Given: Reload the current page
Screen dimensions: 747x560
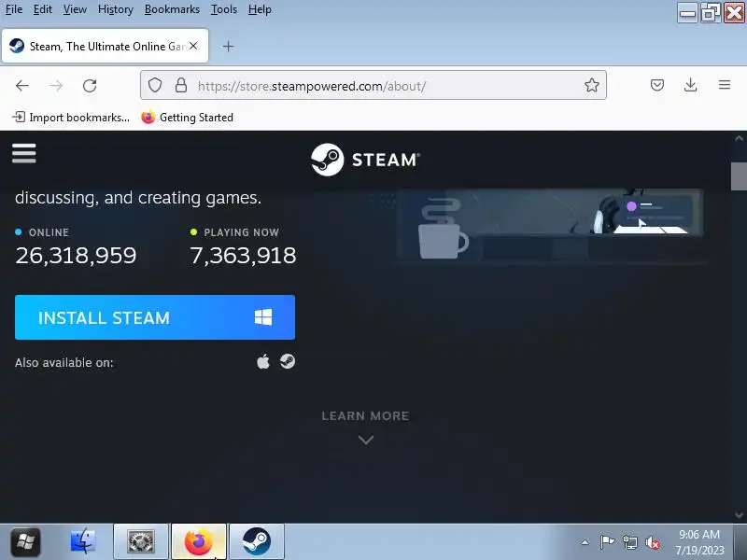Looking at the screenshot, I should tap(90, 86).
